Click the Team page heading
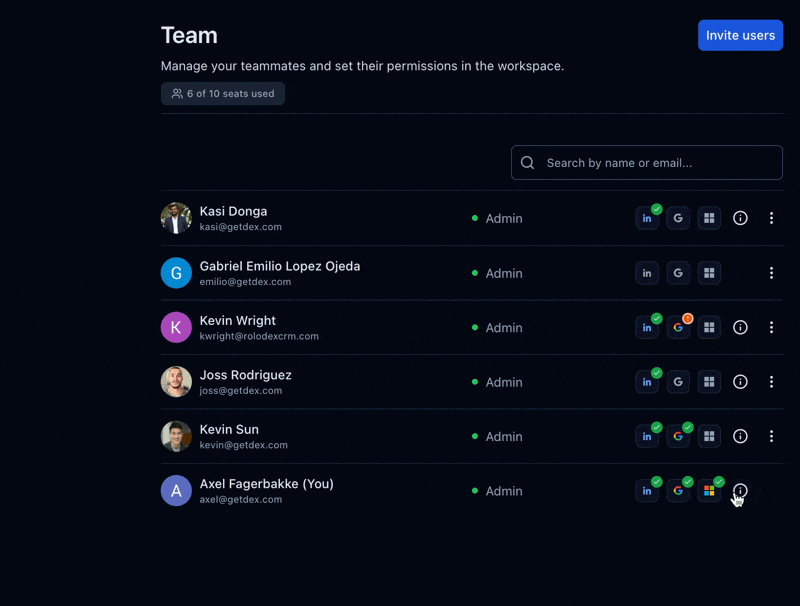Screen dimensions: 800x606 [189, 36]
